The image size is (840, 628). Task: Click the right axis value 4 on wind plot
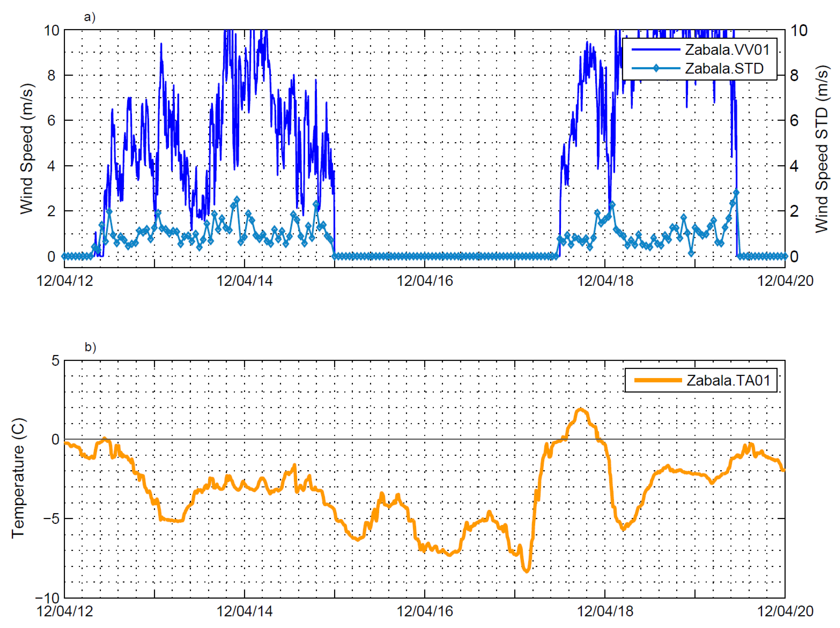(x=794, y=166)
